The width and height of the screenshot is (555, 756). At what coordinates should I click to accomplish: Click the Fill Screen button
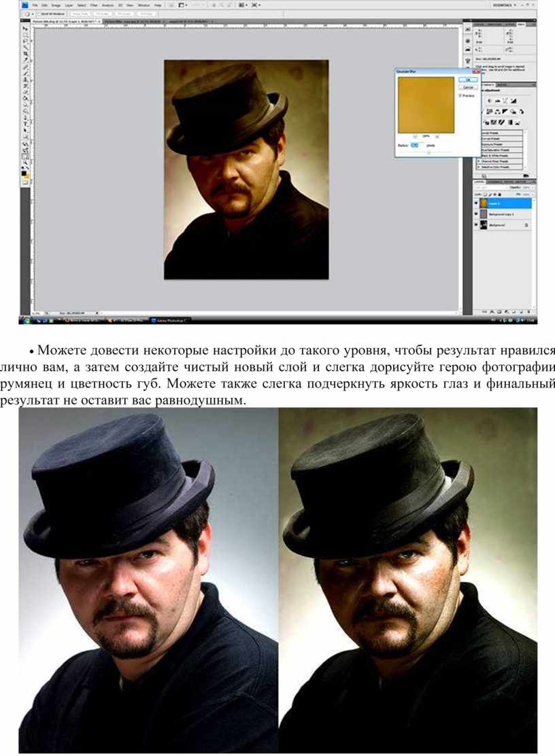[x=124, y=14]
